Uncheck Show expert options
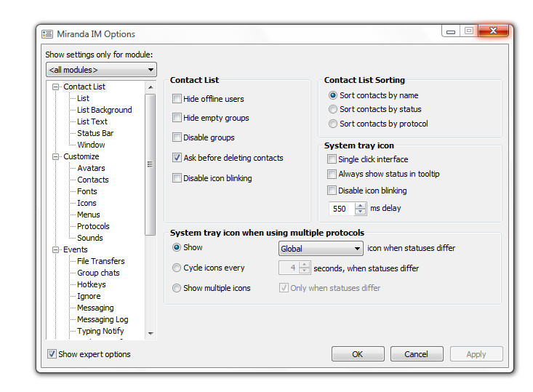Screen dimensions: 533x392 (52, 354)
